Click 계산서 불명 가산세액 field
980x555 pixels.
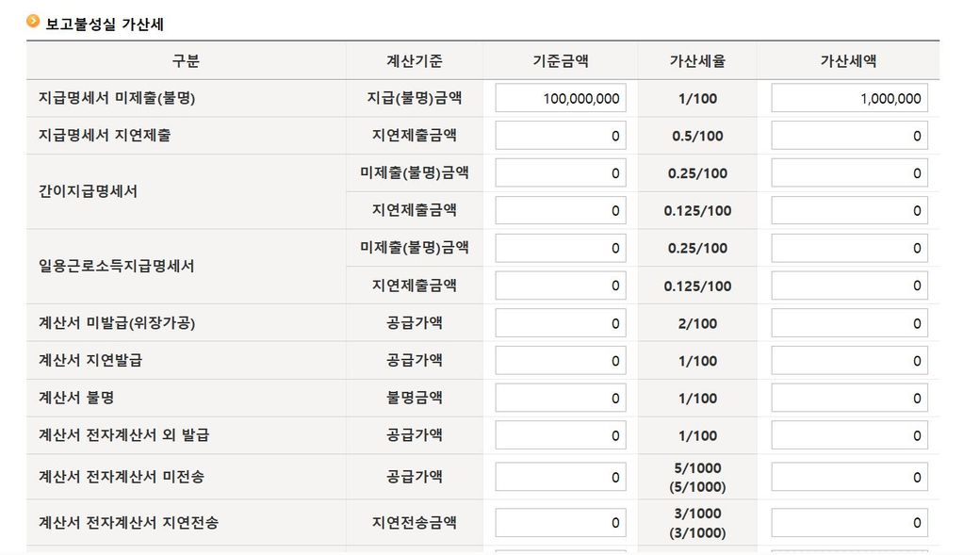coord(849,398)
